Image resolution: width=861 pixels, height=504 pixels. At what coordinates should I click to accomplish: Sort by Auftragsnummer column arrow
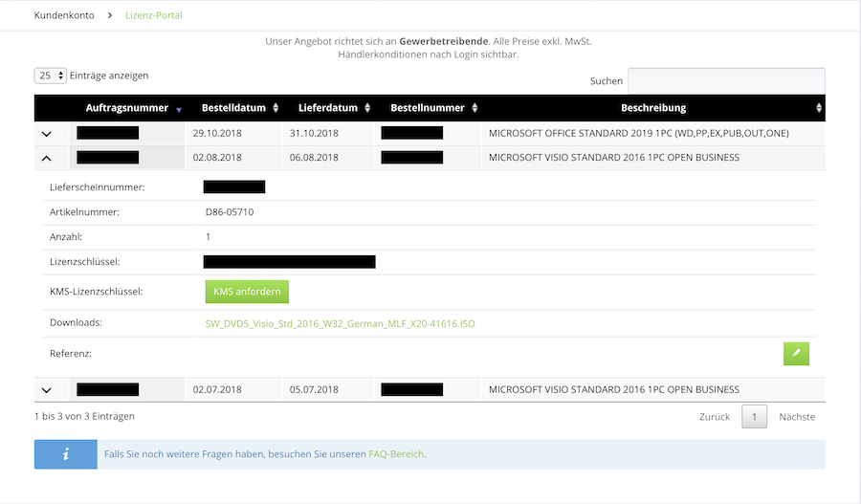coord(179,109)
